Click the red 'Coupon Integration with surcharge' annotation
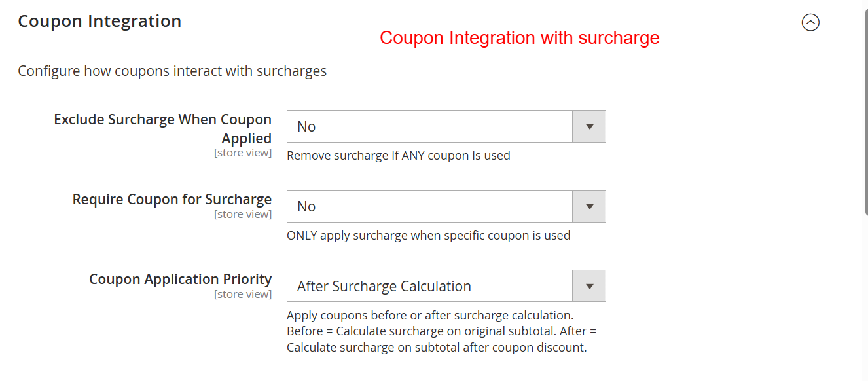The height and width of the screenshot is (381, 868). (519, 38)
